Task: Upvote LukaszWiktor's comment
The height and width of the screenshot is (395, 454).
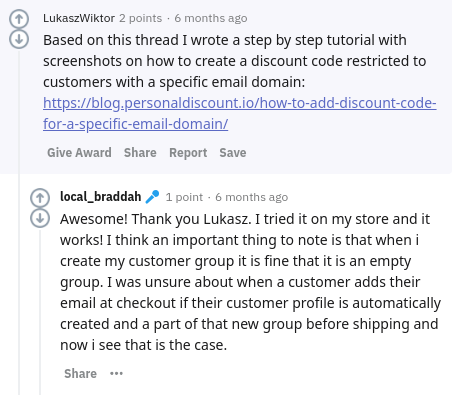Action: pyautogui.click(x=19, y=19)
